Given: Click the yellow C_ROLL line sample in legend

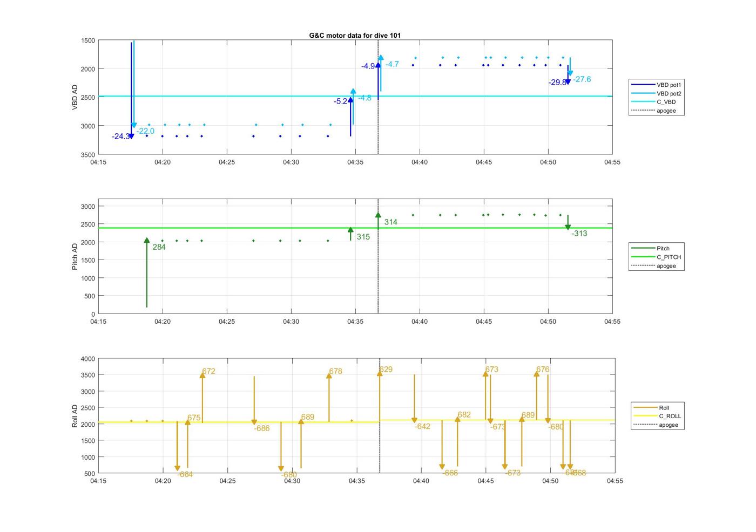Looking at the screenshot, I should click(x=645, y=417).
